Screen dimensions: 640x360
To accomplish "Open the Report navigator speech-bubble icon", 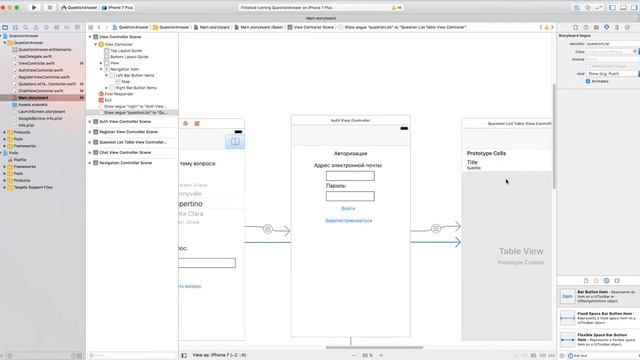I will [x=77, y=27].
